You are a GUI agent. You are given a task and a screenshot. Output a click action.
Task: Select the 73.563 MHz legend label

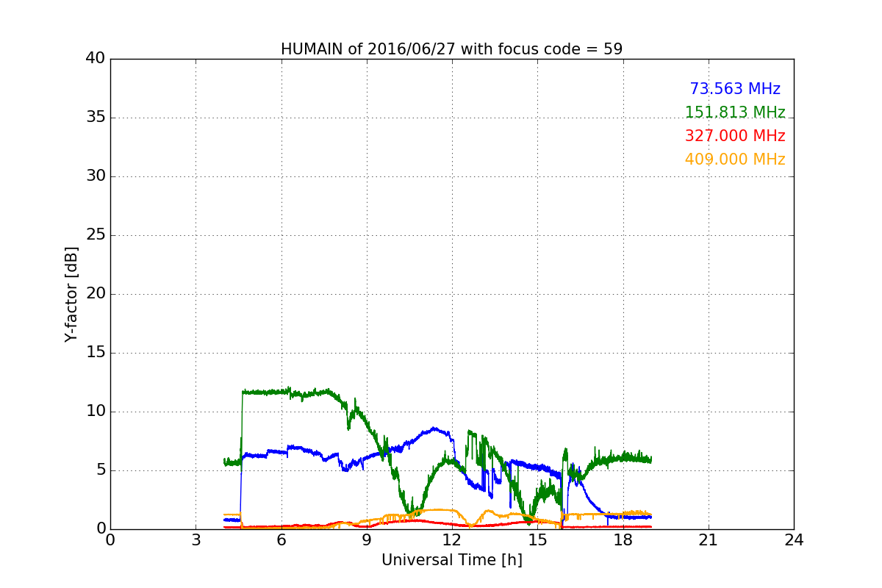click(735, 89)
